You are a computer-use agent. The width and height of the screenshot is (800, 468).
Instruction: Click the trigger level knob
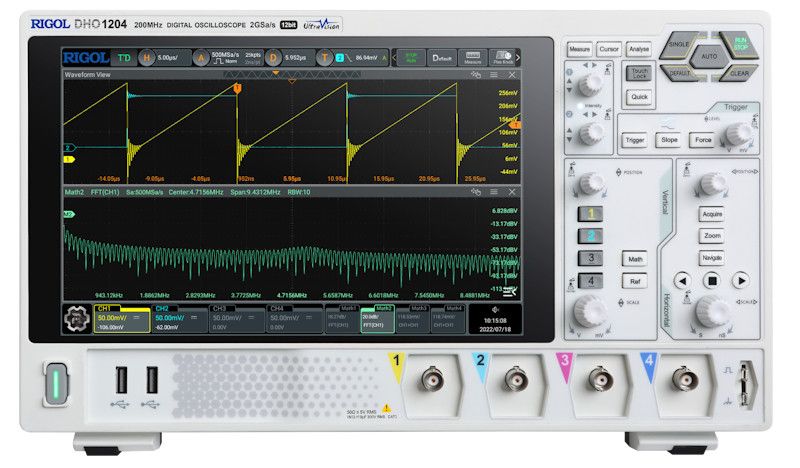point(740,134)
